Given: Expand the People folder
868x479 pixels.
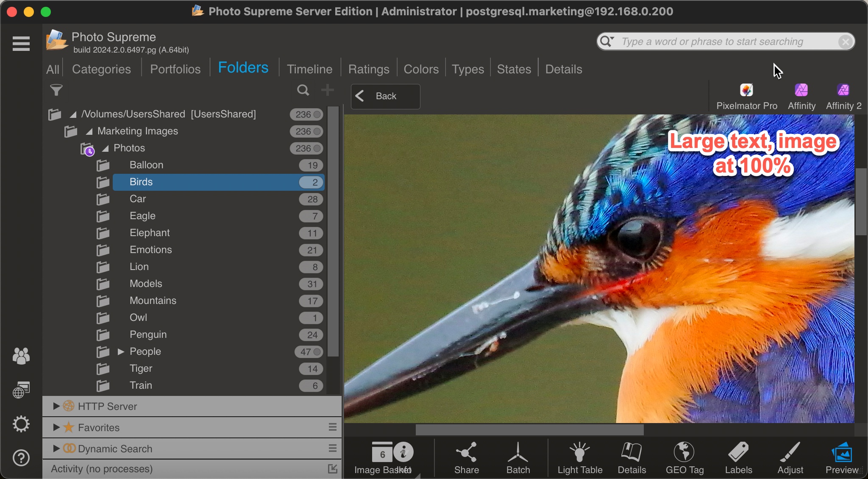Looking at the screenshot, I should tap(121, 351).
